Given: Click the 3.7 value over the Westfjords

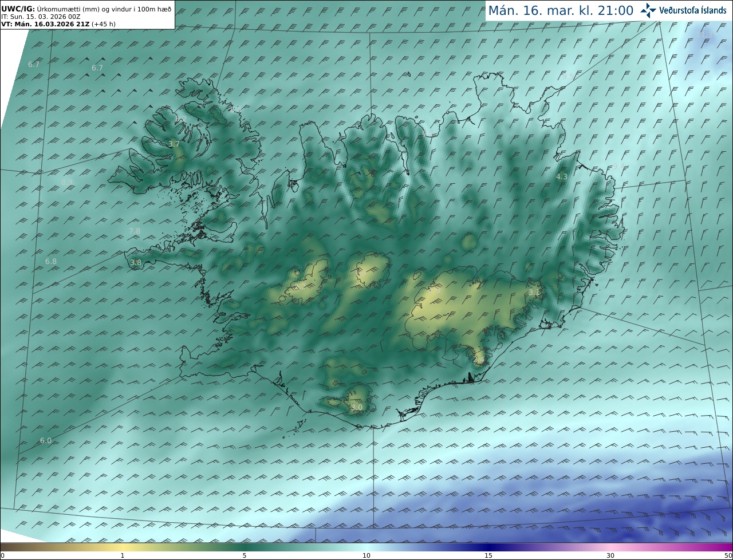Looking at the screenshot, I should click(175, 144).
